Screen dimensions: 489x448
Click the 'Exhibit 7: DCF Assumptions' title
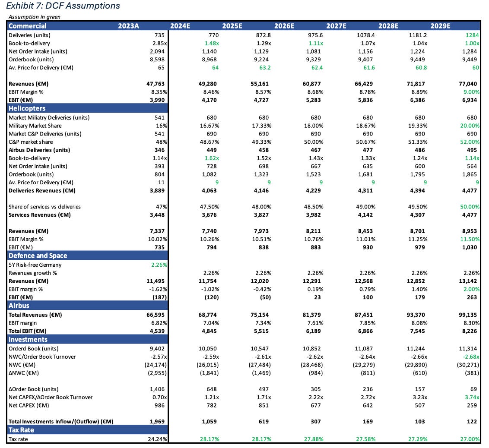(63, 6)
